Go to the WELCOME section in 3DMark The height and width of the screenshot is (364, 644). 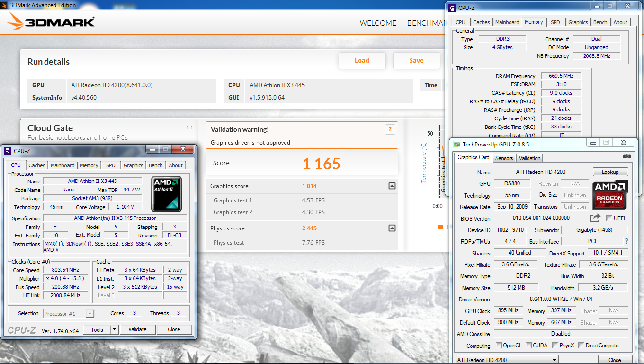pyautogui.click(x=378, y=23)
